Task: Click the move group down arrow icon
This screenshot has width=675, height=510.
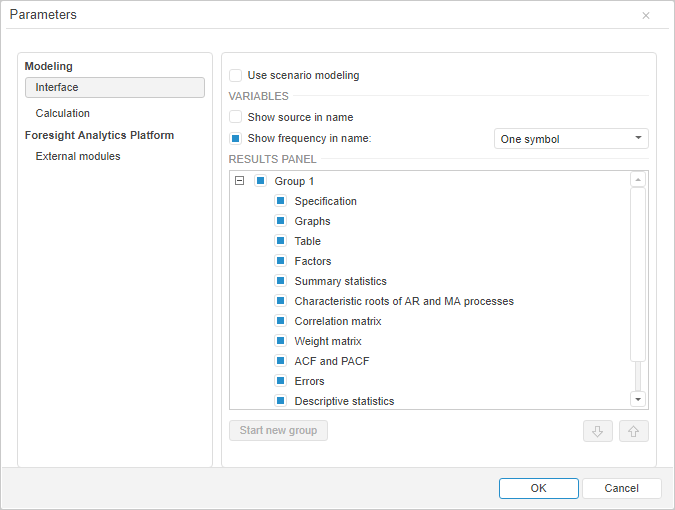Action: click(x=597, y=431)
